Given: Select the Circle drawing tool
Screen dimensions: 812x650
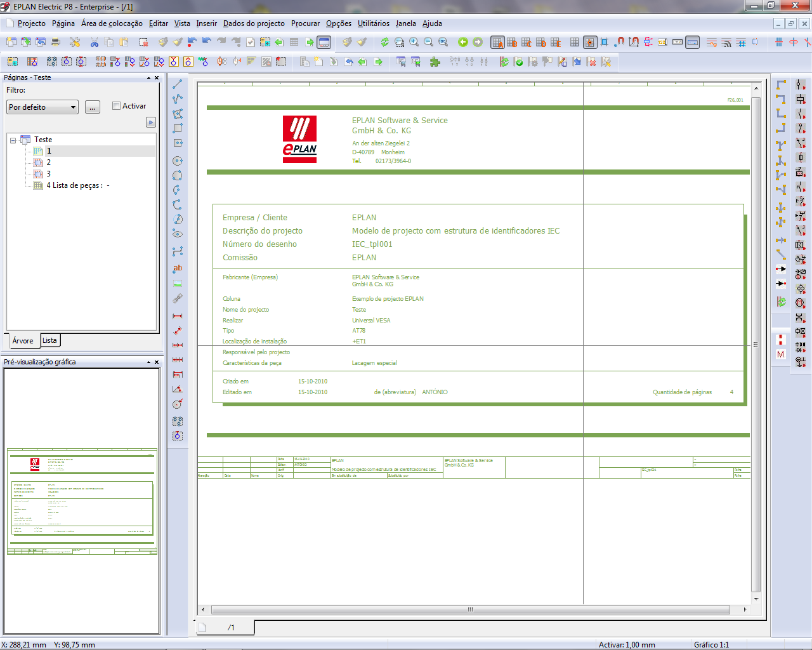Looking at the screenshot, I should pos(178,161).
